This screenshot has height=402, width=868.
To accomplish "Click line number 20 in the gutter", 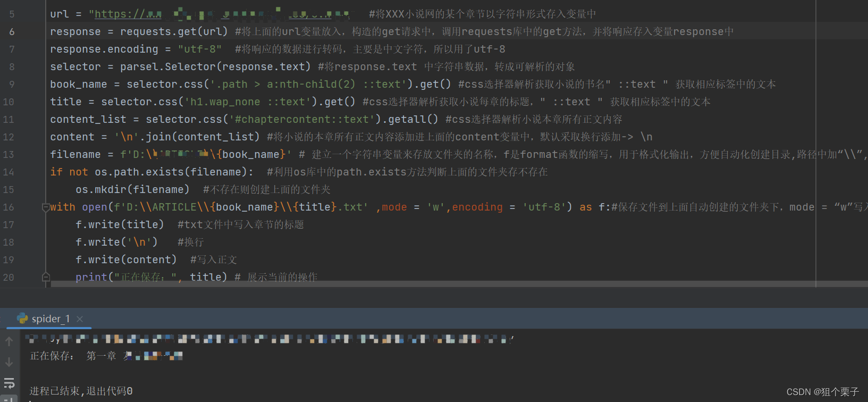I will [x=9, y=278].
